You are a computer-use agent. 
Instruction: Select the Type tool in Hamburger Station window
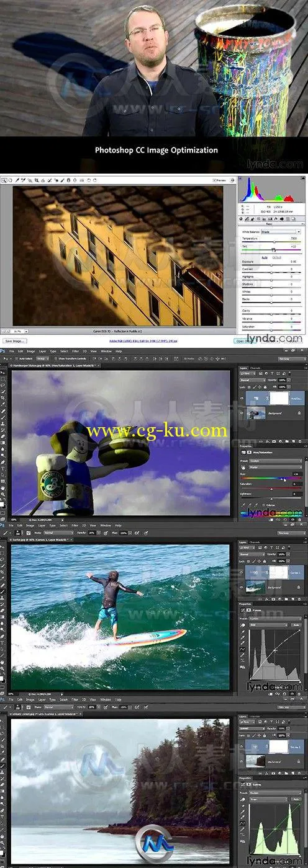point(3,469)
